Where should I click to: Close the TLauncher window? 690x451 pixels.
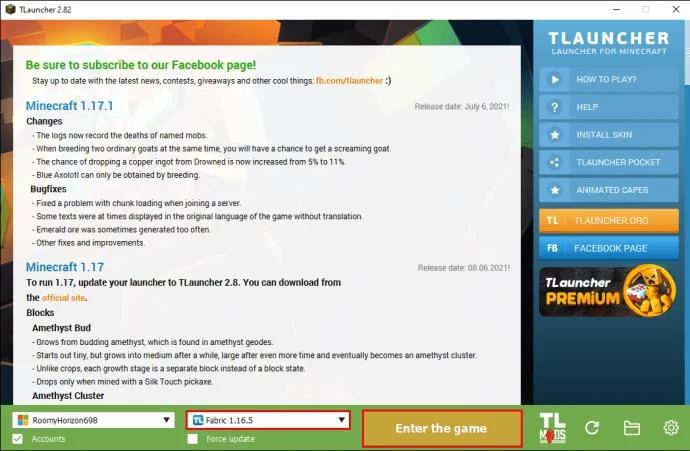click(676, 9)
